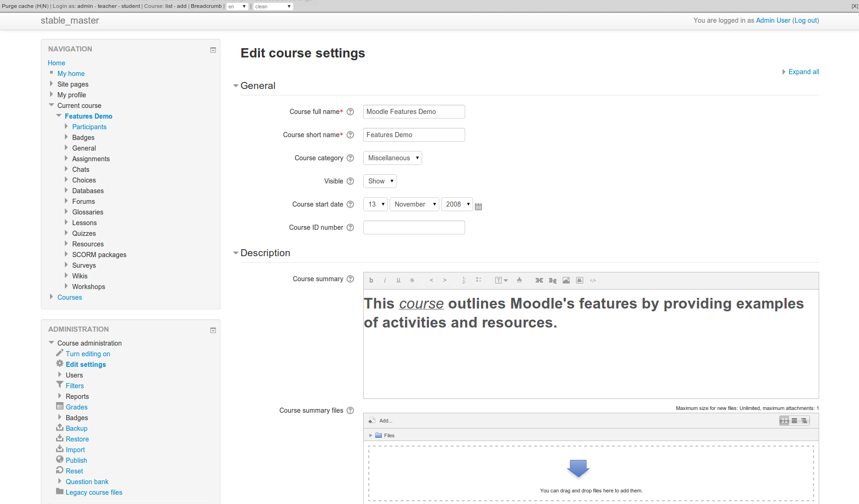This screenshot has height=504, width=859.
Task: Click the Add file icon in file manager
Action: click(372, 421)
